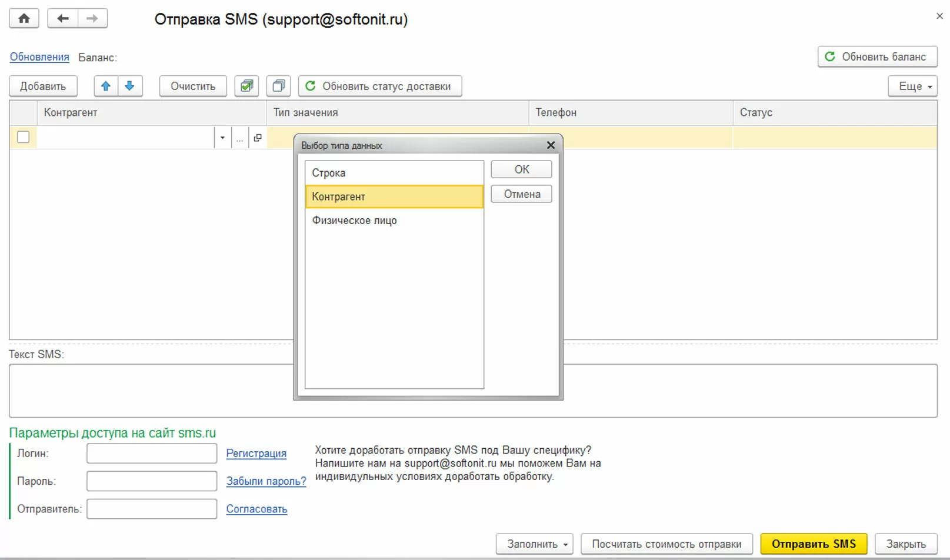
Task: Expand the Контрагент field dropdown arrow
Action: [222, 138]
